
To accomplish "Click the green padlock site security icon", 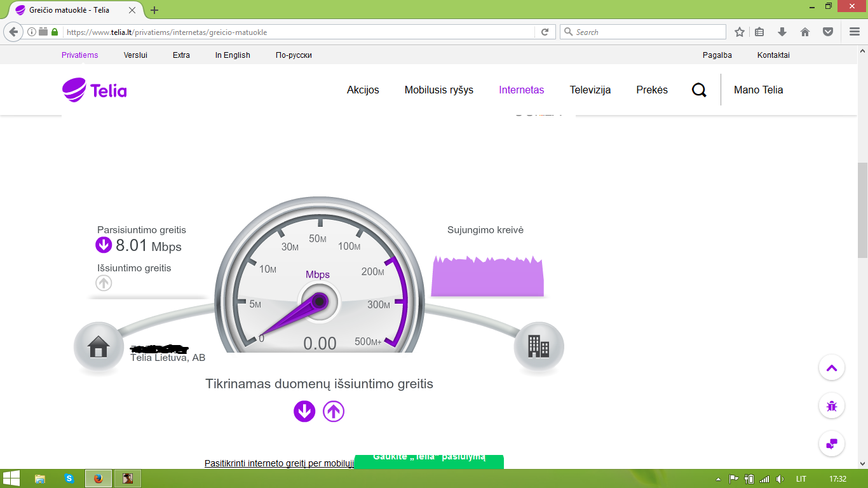I will pos(55,32).
